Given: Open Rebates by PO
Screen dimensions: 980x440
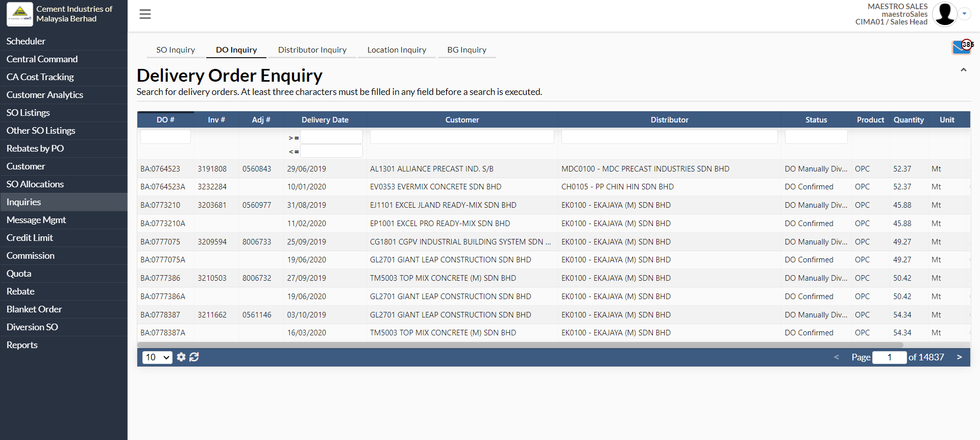Looking at the screenshot, I should click(64, 149).
